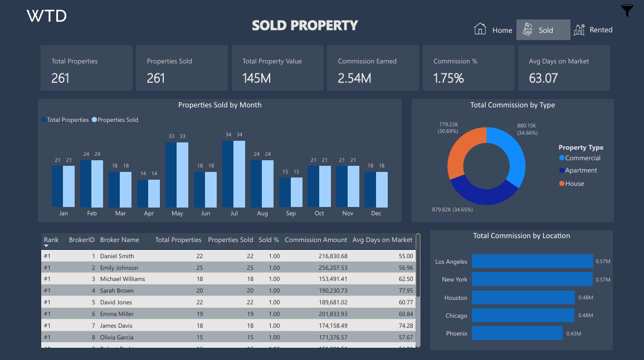
Task: Open the filter funnel icon
Action: pyautogui.click(x=627, y=10)
